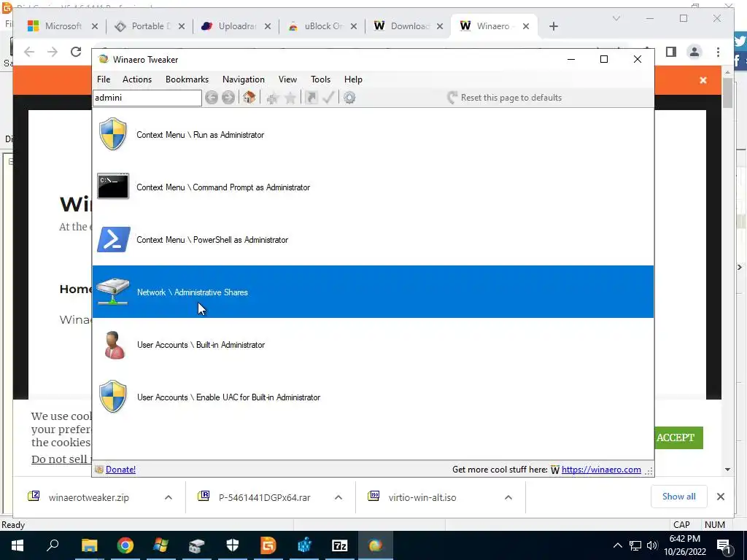The width and height of the screenshot is (747, 560).
Task: Open Chrome tab search dropdown chevron
Action: pos(616,18)
